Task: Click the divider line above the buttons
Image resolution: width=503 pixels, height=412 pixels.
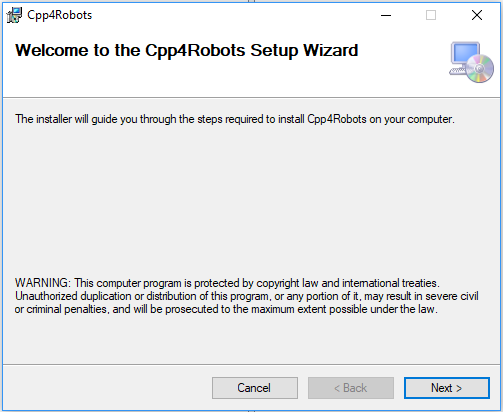Action: point(251,364)
